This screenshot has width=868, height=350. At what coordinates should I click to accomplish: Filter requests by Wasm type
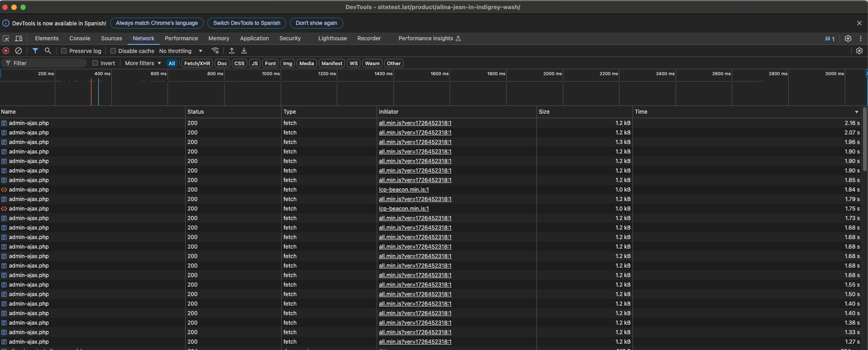tap(372, 63)
